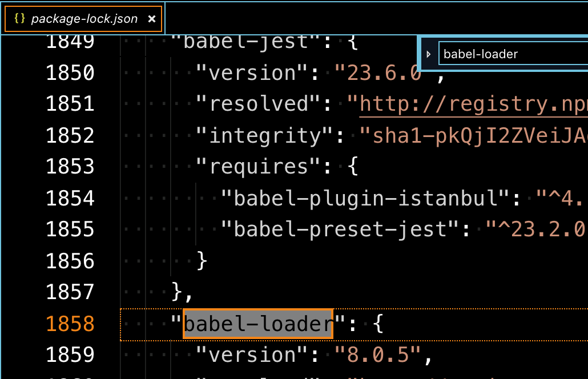This screenshot has height=379, width=588.
Task: Click line number 1849
Action: click(x=70, y=41)
